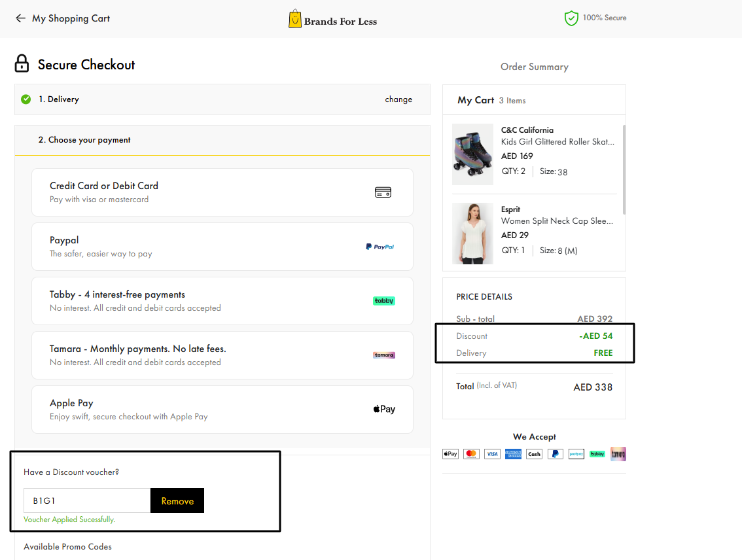Choose Apple Pay payment option
This screenshot has height=560, width=742.
tap(222, 410)
